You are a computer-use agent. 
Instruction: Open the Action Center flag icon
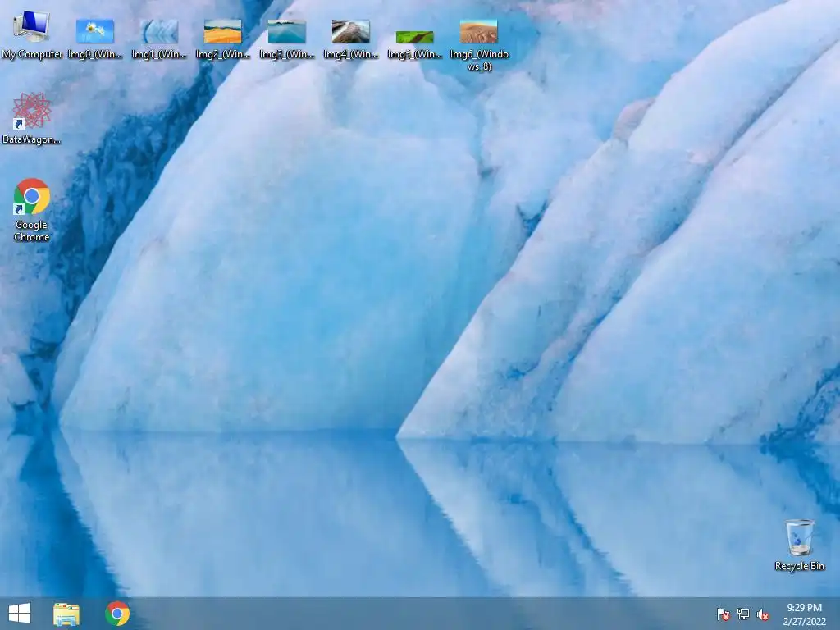pos(724,614)
